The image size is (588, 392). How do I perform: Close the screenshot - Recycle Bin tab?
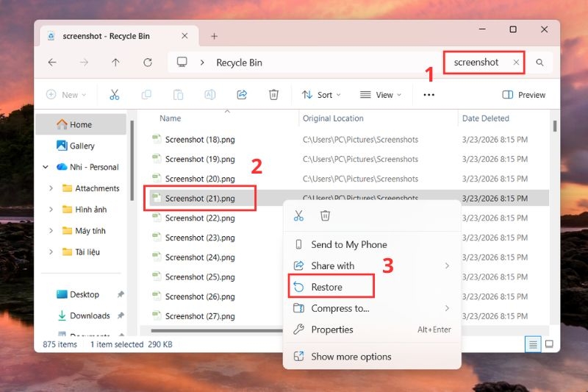(x=184, y=36)
